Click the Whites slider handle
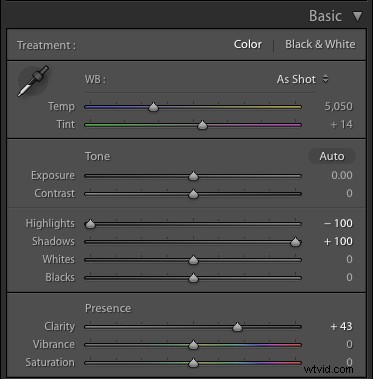 tap(193, 260)
